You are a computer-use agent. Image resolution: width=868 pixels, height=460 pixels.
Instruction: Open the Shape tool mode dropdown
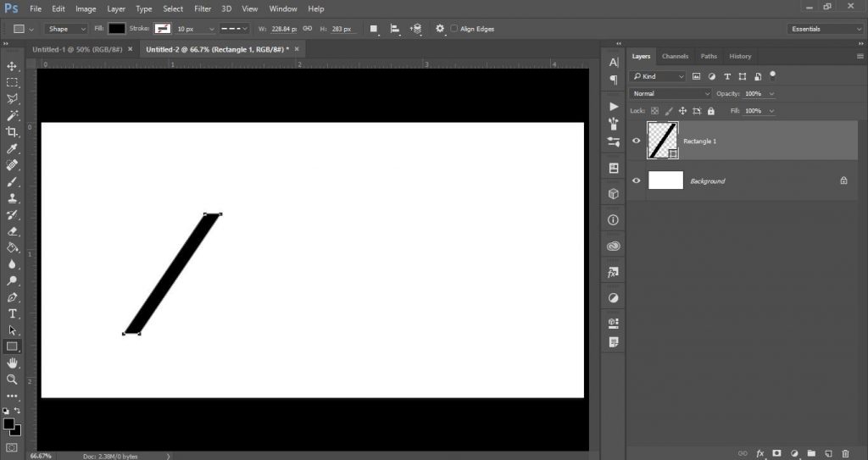pos(66,29)
